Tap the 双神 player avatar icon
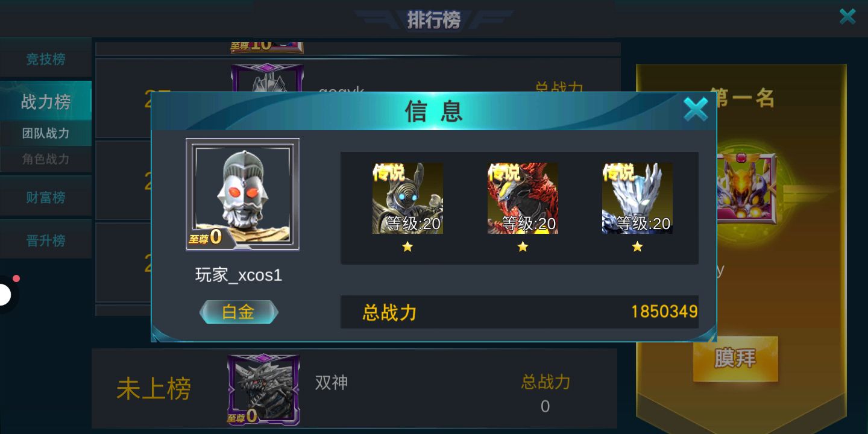This screenshot has width=868, height=434. click(x=263, y=389)
